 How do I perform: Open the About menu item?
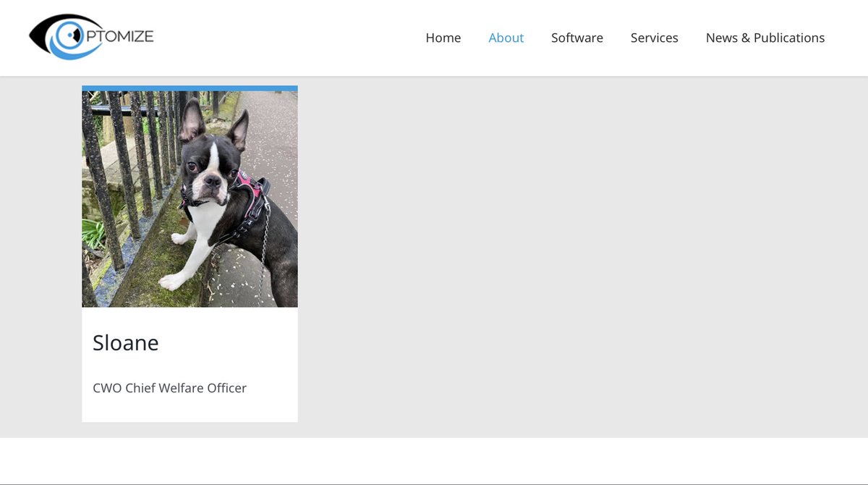coord(506,38)
